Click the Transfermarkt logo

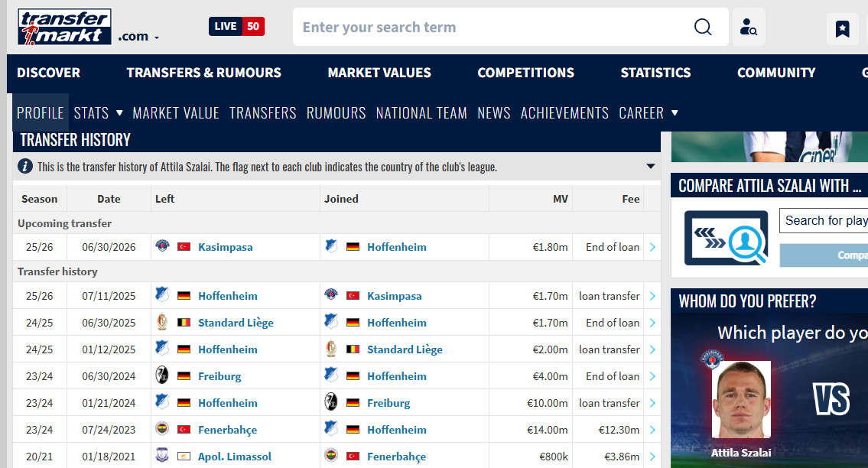point(65,28)
